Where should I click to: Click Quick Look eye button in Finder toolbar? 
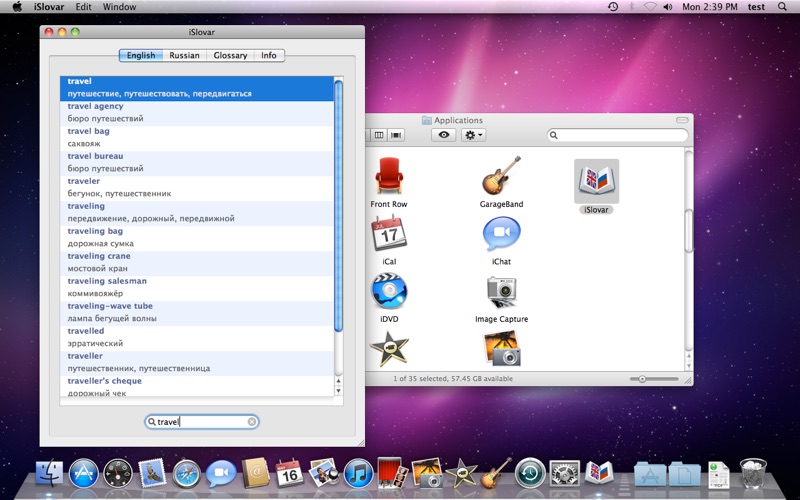[x=443, y=135]
